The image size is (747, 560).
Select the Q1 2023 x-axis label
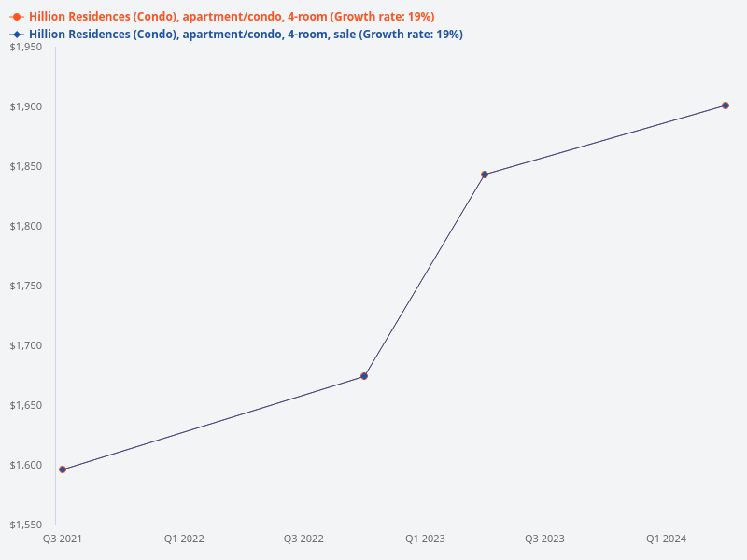coord(425,539)
